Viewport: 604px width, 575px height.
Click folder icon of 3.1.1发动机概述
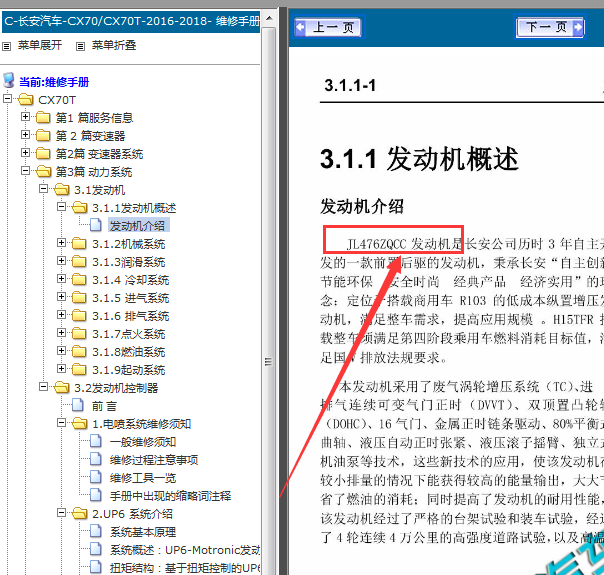click(80, 208)
